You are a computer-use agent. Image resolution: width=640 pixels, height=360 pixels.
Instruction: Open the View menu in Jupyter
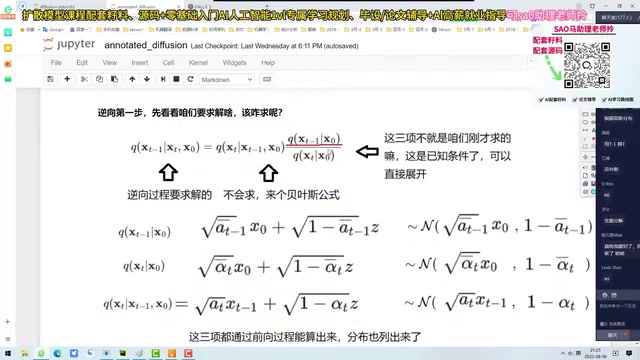[109, 62]
